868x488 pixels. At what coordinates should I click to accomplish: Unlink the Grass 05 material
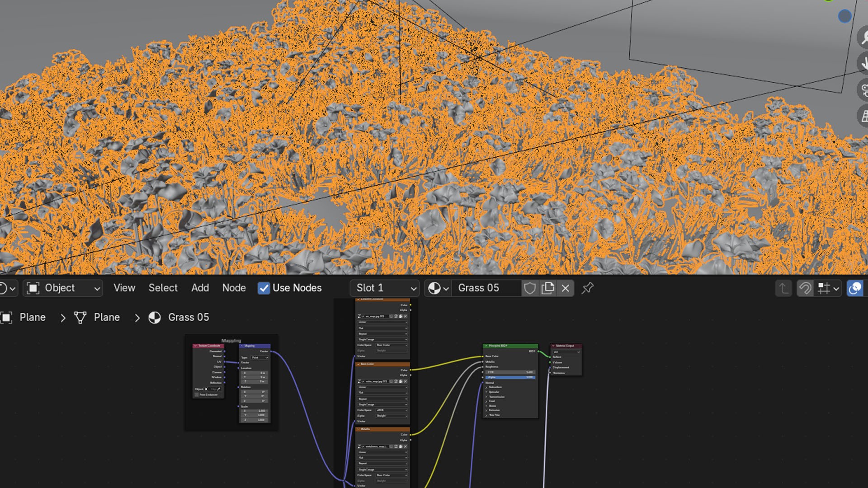pos(565,288)
